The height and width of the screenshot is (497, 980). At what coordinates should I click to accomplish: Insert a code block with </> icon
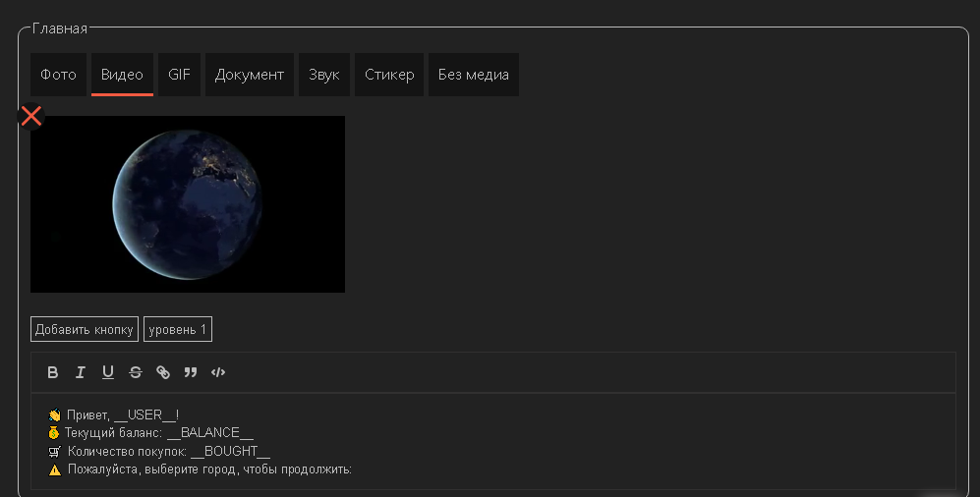click(218, 372)
